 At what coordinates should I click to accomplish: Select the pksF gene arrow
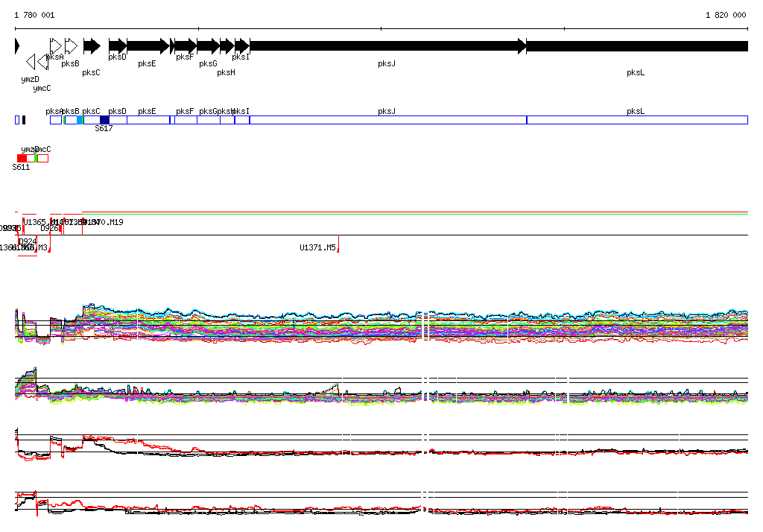point(186,46)
